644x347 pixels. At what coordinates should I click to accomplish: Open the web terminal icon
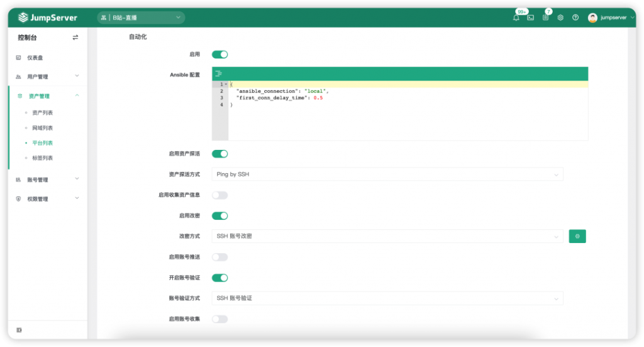tap(531, 18)
